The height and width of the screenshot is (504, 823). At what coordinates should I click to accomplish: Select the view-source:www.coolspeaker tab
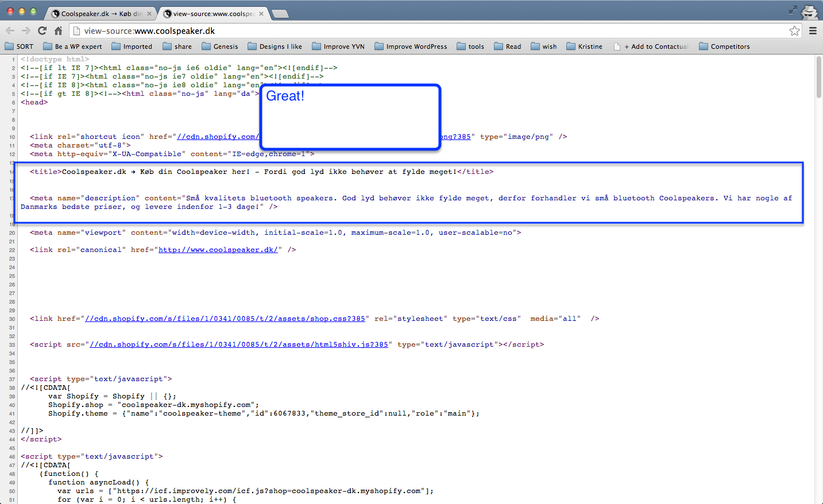point(213,14)
